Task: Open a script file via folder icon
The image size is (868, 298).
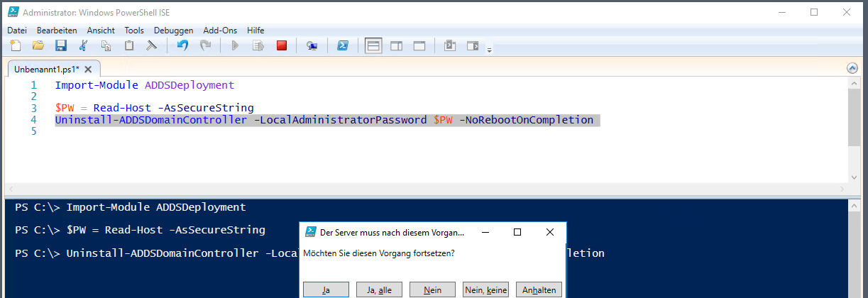Action: 38,46
